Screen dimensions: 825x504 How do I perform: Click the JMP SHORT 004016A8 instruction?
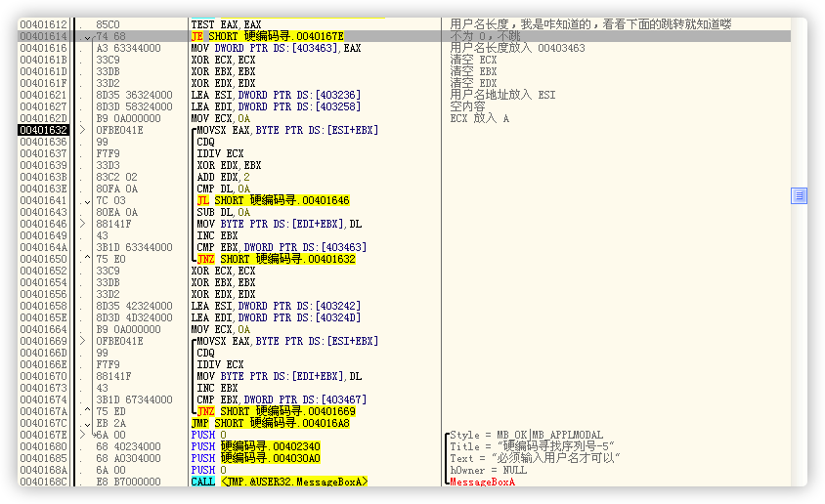[276, 423]
